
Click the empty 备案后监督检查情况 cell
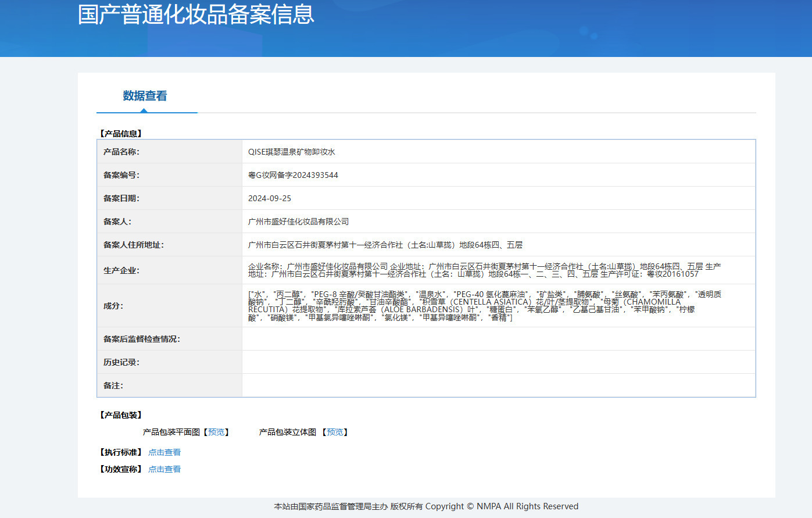(x=498, y=339)
